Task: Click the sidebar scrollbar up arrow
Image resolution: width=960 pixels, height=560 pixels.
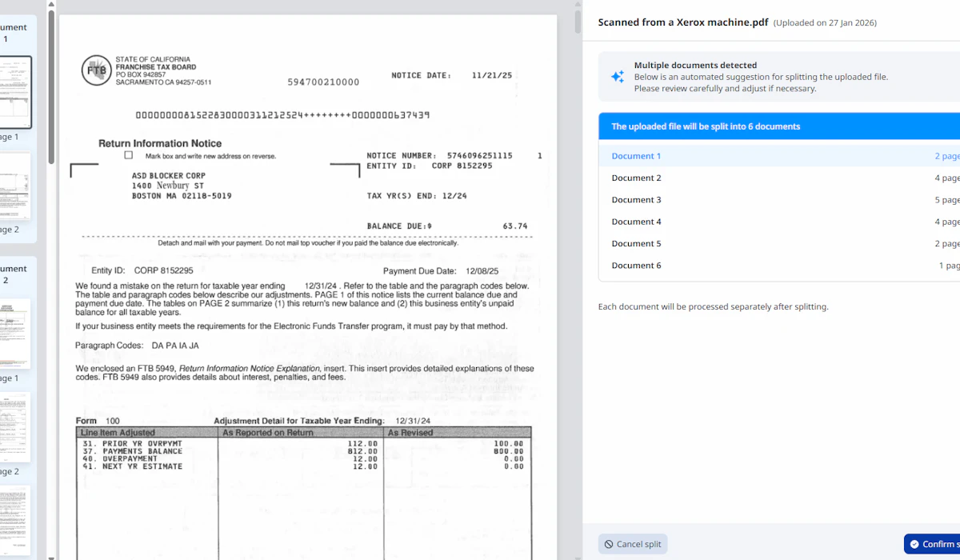Action: [51, 5]
